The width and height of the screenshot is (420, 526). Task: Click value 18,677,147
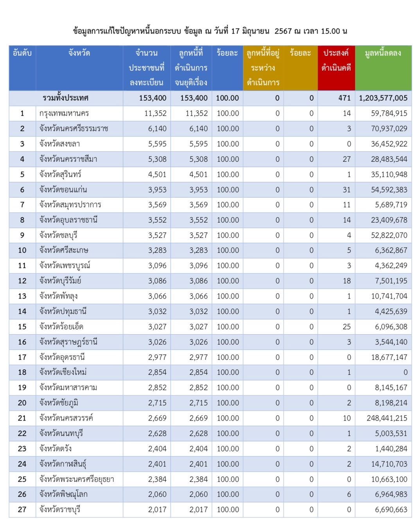pyautogui.click(x=389, y=357)
